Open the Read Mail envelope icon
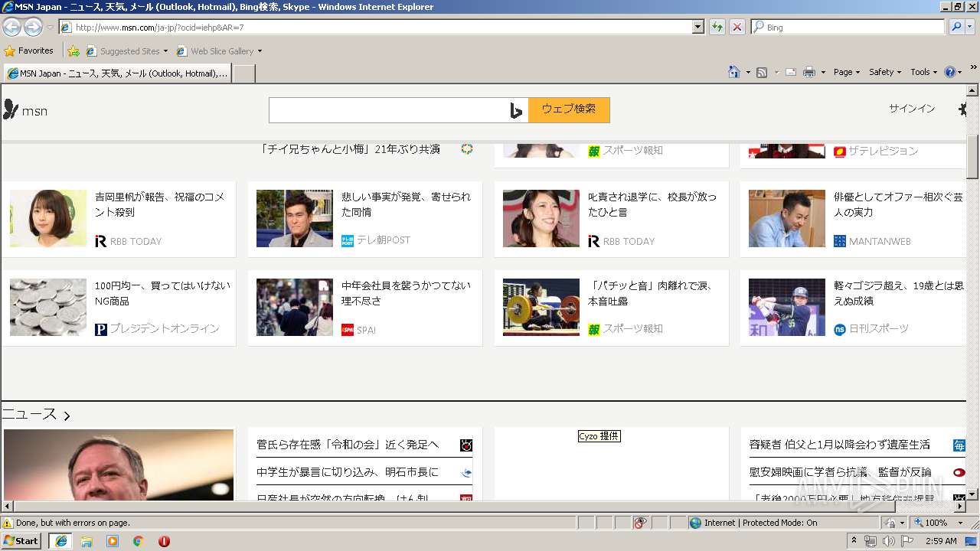The height and width of the screenshot is (551, 980). click(791, 72)
